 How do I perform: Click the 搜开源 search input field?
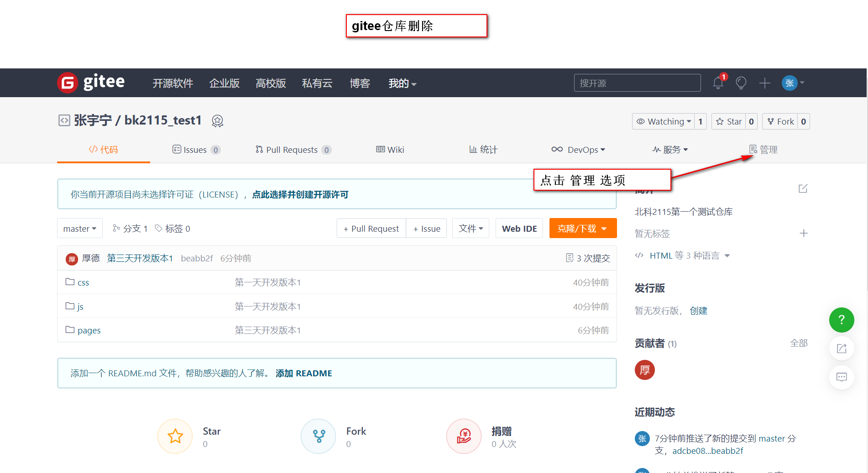(x=637, y=83)
